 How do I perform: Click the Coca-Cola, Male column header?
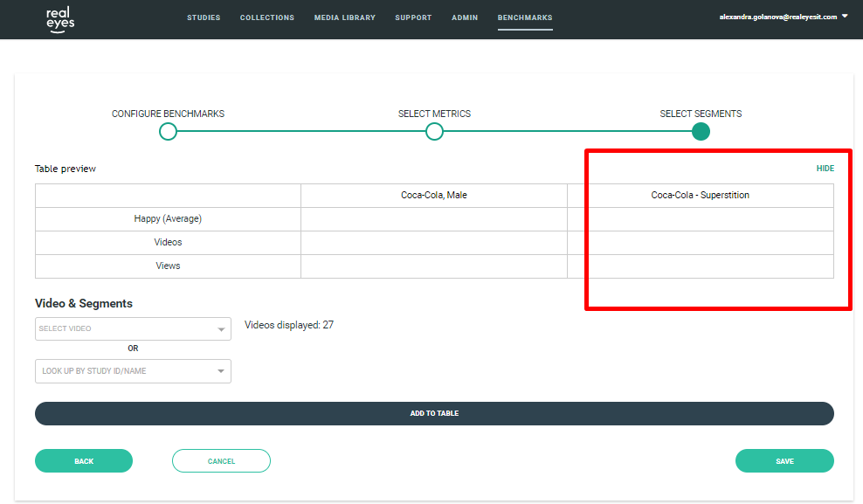coord(434,196)
